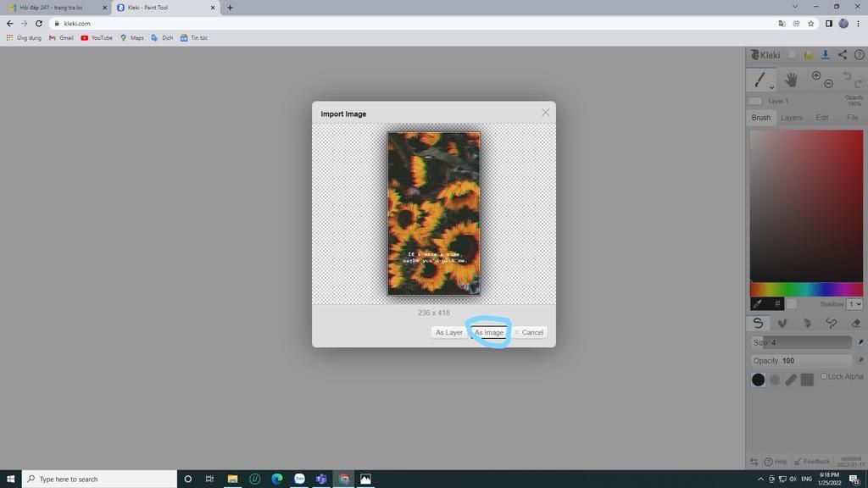Click the Kleki logo
This screenshot has width=868, height=488.
pyautogui.click(x=765, y=55)
